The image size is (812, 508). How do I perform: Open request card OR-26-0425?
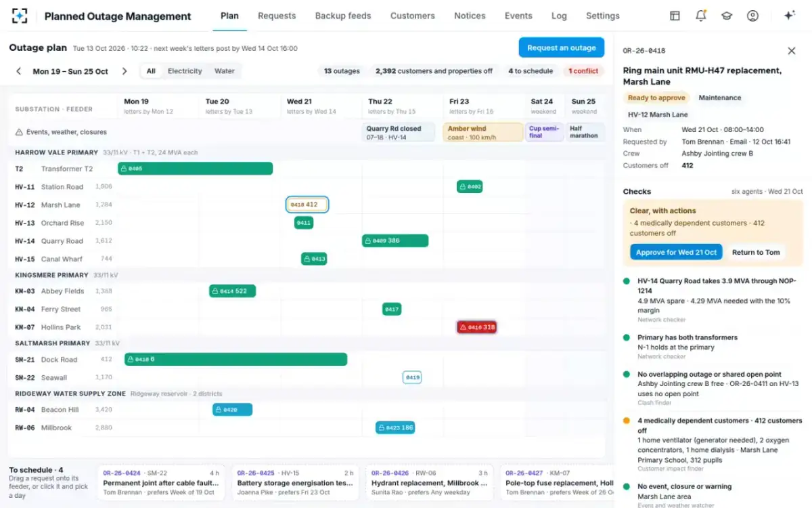pos(295,483)
